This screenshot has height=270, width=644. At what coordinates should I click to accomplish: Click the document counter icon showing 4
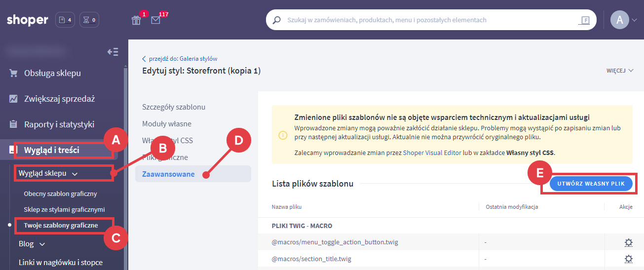tap(65, 20)
